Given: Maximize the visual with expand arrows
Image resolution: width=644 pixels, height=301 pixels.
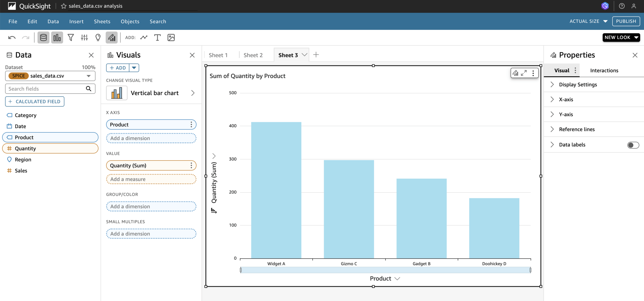Looking at the screenshot, I should pos(524,73).
